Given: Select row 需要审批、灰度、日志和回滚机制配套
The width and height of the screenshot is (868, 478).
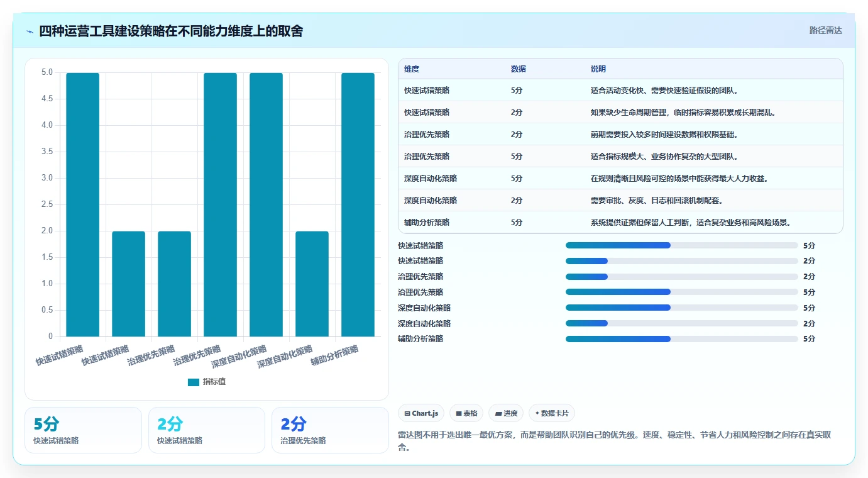Looking at the screenshot, I should coord(620,200).
